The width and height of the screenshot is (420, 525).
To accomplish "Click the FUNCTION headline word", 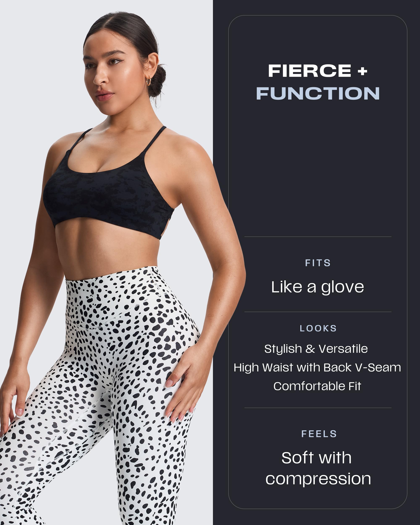I will click(318, 93).
